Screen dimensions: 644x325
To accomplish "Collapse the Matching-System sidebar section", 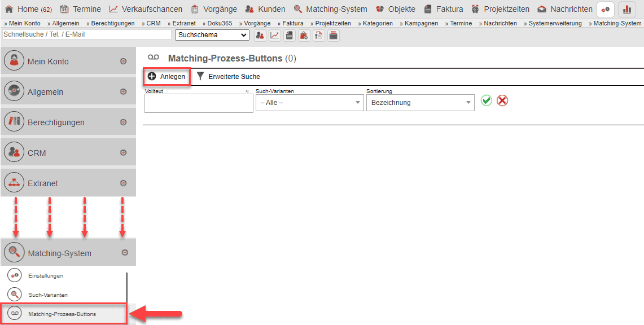I will [125, 253].
